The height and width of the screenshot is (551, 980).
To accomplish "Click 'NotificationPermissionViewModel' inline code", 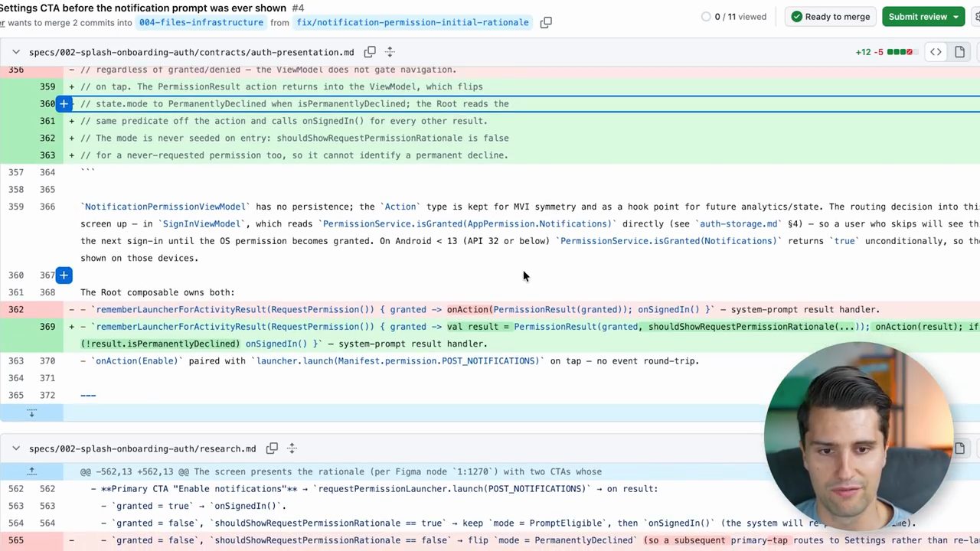I will [166, 207].
